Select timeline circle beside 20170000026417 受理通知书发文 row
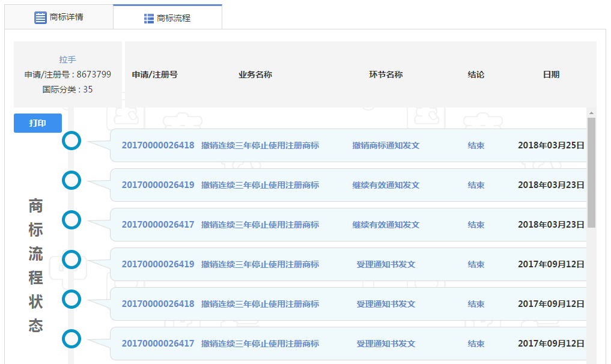Viewport: 611px width, 364px height. [x=71, y=339]
